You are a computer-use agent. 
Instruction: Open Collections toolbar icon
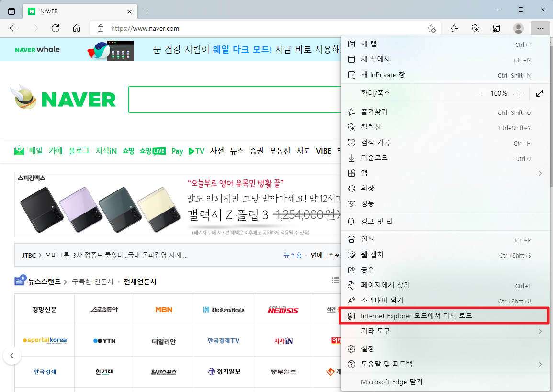click(x=475, y=28)
